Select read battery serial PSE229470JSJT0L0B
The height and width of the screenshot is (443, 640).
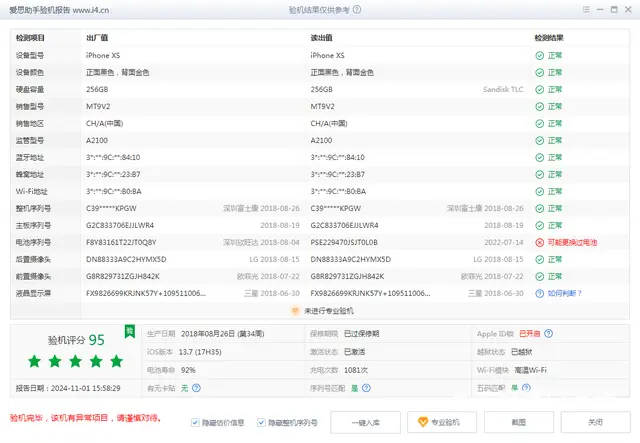tap(344, 243)
